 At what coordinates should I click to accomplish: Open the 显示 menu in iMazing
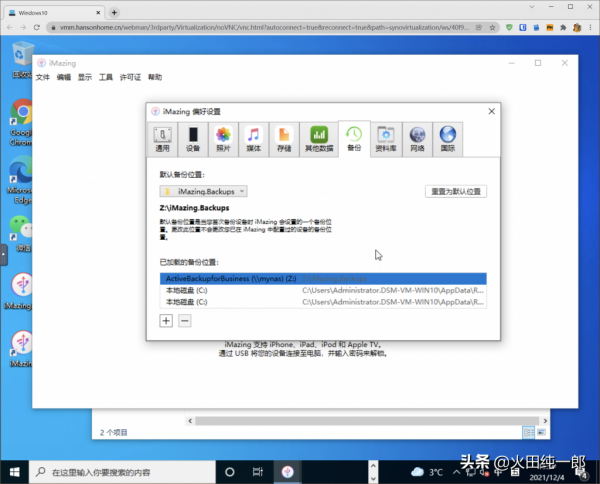pyautogui.click(x=85, y=77)
